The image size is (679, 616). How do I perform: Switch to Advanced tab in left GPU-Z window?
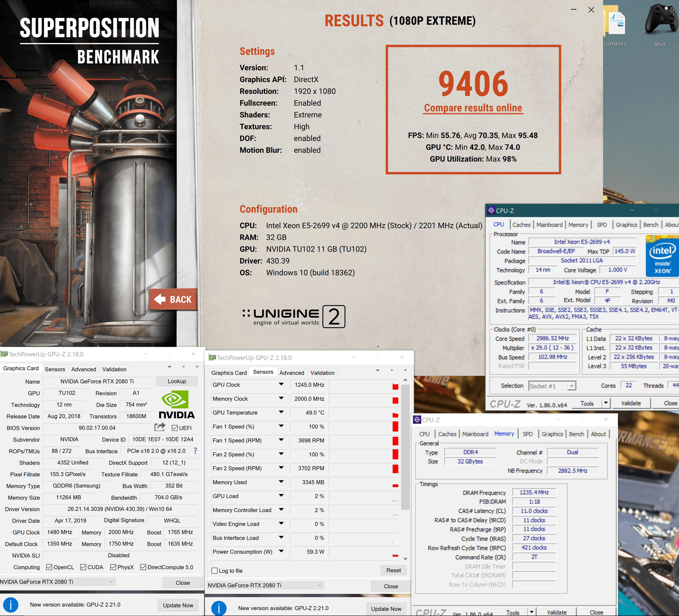pyautogui.click(x=83, y=369)
